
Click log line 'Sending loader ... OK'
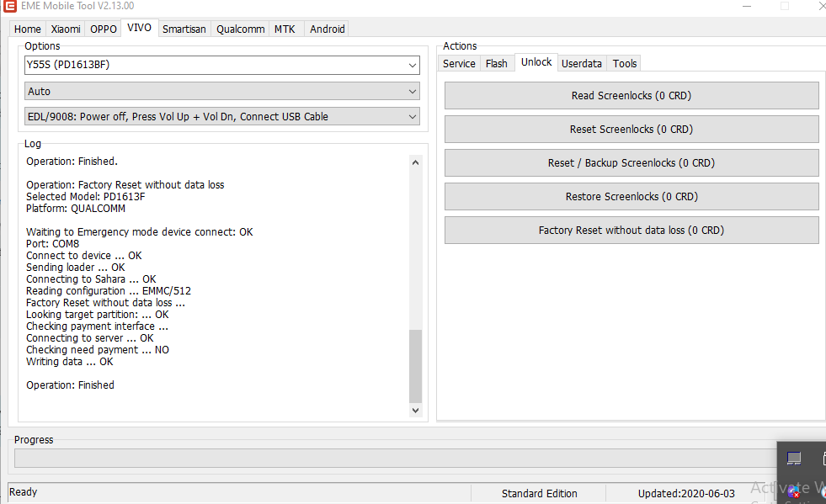point(75,268)
